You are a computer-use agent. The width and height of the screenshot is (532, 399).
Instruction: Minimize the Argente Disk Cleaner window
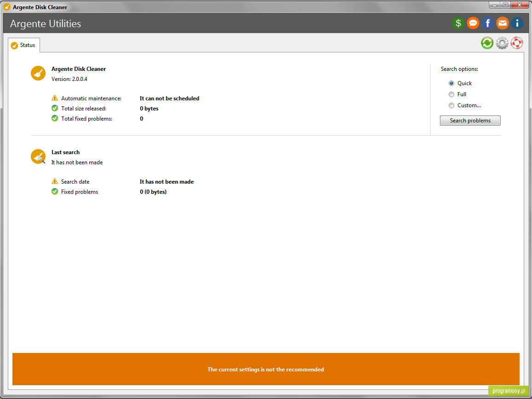(x=494, y=5)
